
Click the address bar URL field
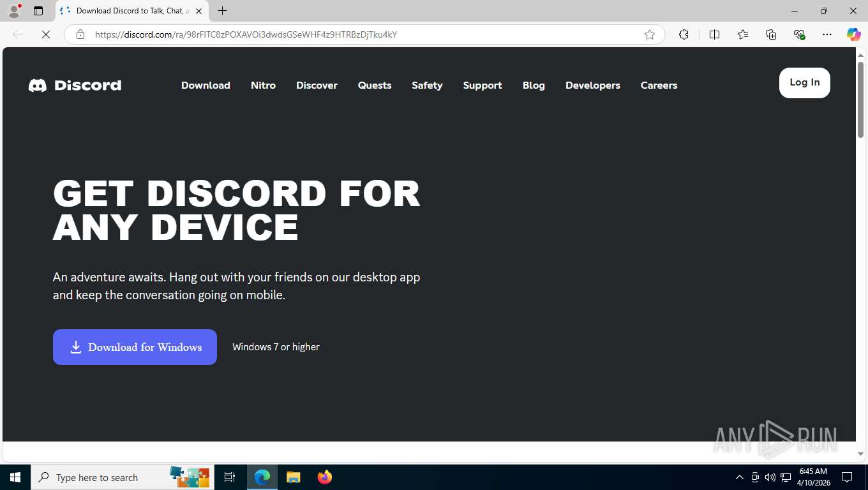(x=364, y=34)
